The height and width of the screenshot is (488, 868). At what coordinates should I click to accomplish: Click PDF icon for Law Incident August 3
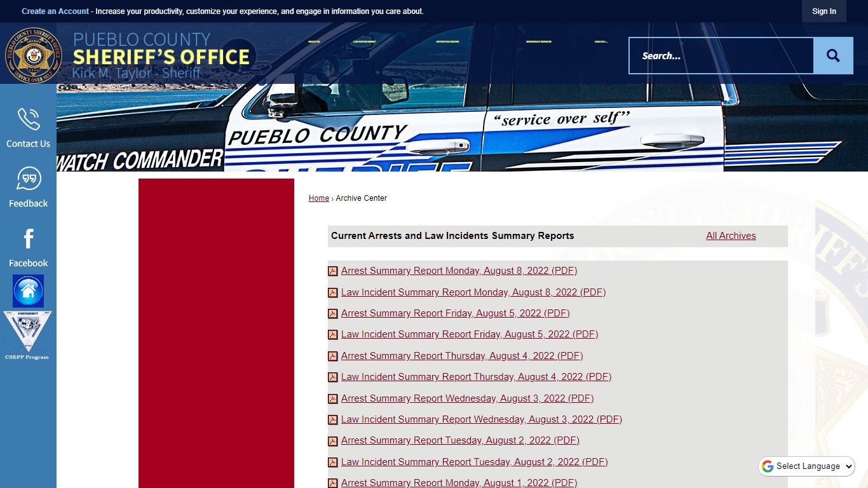[x=333, y=420]
